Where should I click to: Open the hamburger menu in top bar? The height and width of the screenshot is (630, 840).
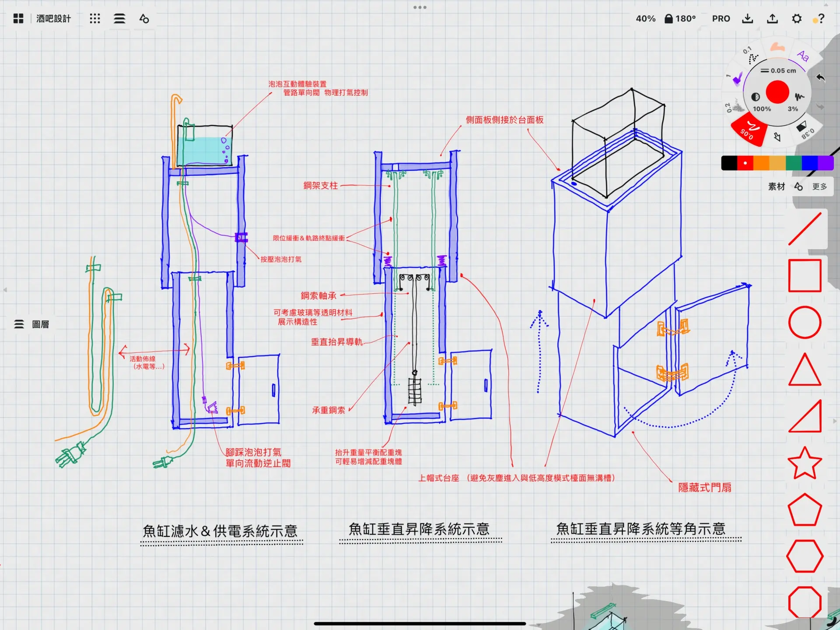click(x=119, y=18)
